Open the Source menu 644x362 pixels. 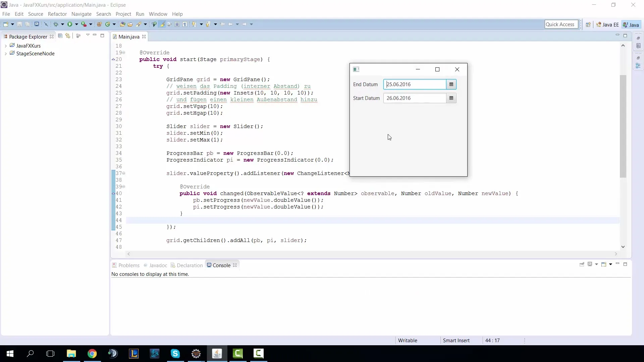36,14
